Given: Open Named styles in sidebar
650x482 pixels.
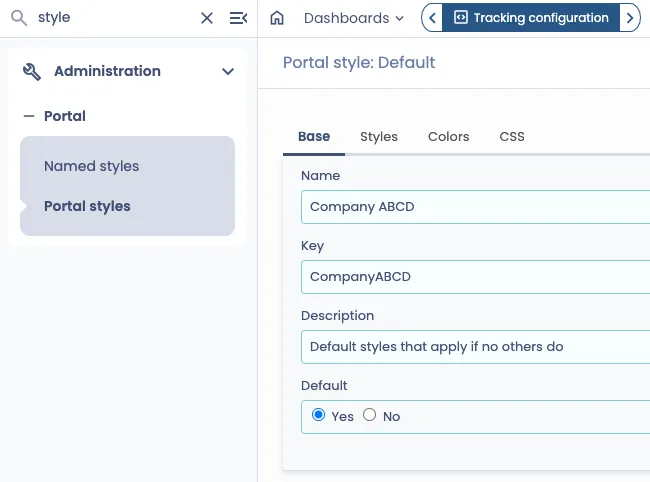Looking at the screenshot, I should (x=92, y=166).
